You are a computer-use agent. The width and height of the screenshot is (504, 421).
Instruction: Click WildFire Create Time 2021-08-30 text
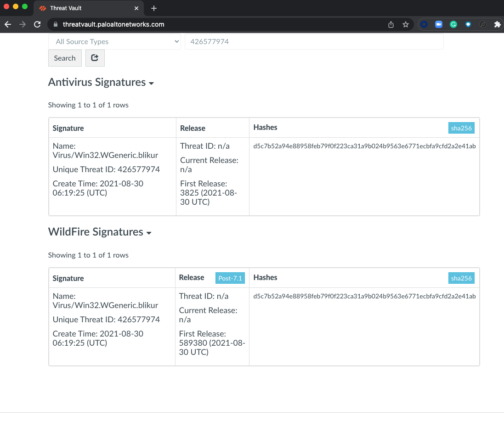[x=98, y=338]
